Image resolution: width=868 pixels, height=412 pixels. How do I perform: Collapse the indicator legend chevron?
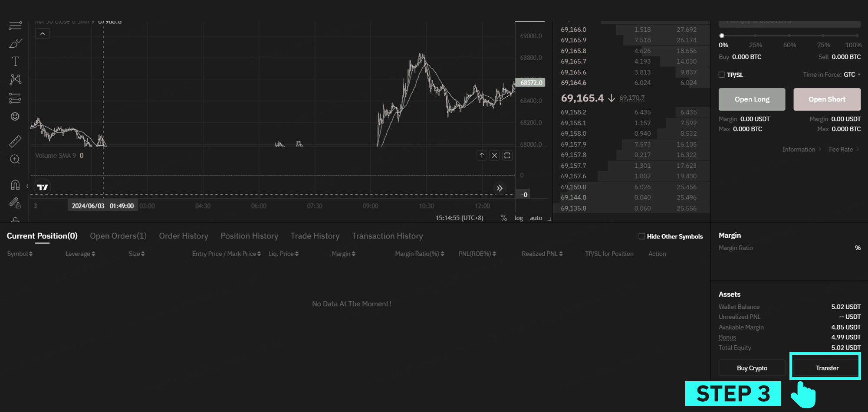pyautogui.click(x=43, y=33)
